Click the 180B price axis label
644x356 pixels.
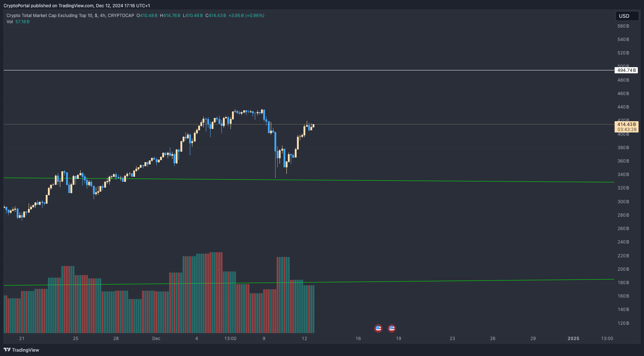point(623,283)
